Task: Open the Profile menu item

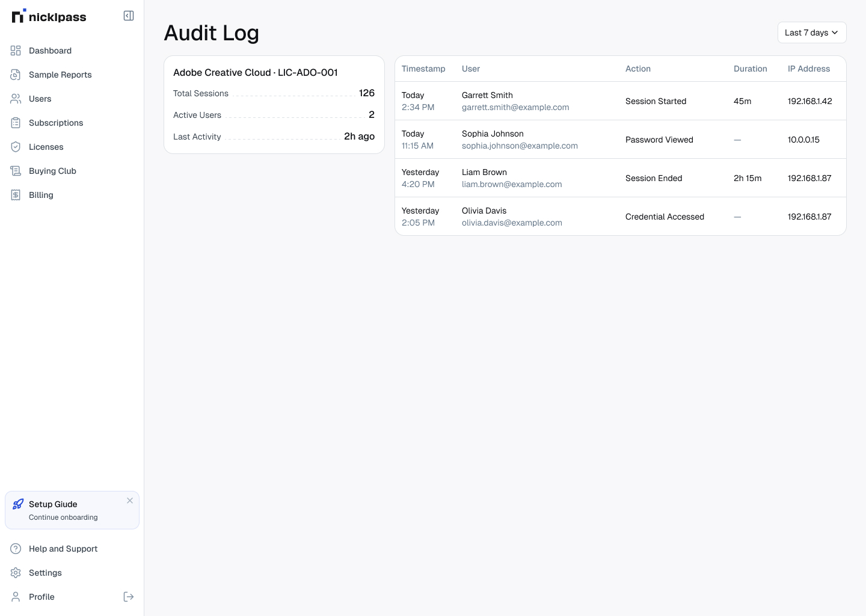Action: 41,597
